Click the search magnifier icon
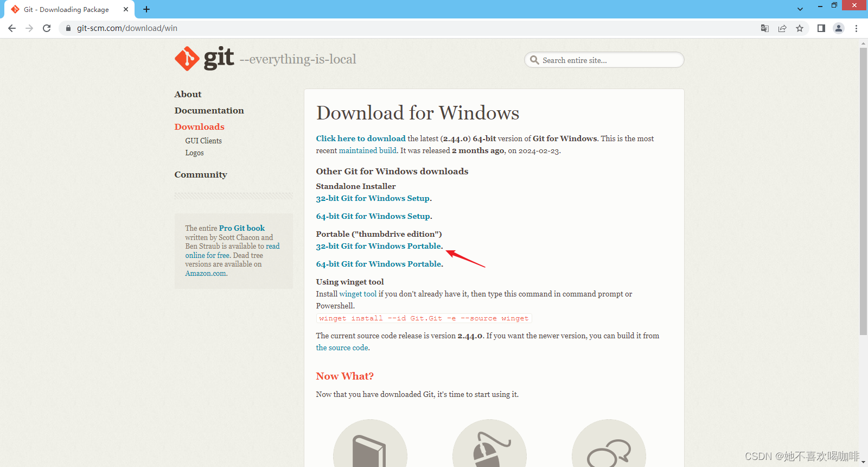Viewport: 868px width, 467px height. (x=534, y=60)
